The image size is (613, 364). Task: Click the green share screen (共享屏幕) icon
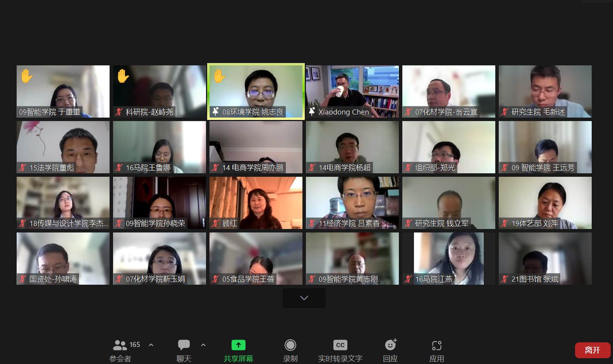click(x=238, y=345)
